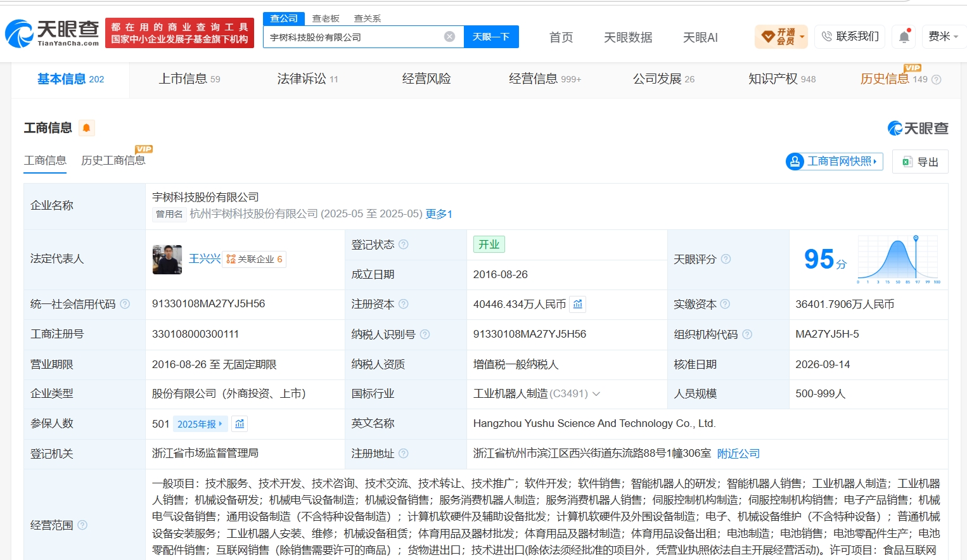Switch to 公司发展 tab
967x560 pixels.
pyautogui.click(x=663, y=79)
